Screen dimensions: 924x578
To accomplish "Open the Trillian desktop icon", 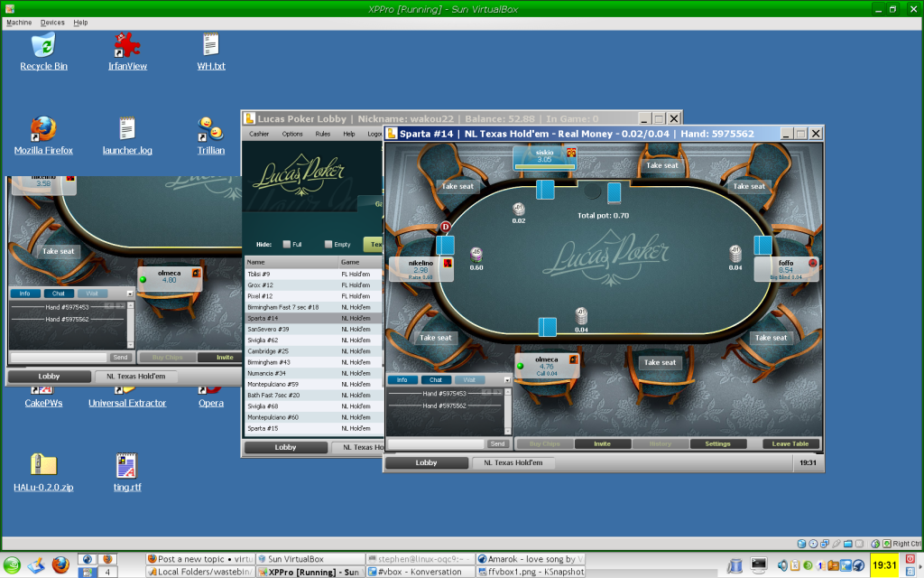I will coord(211,129).
